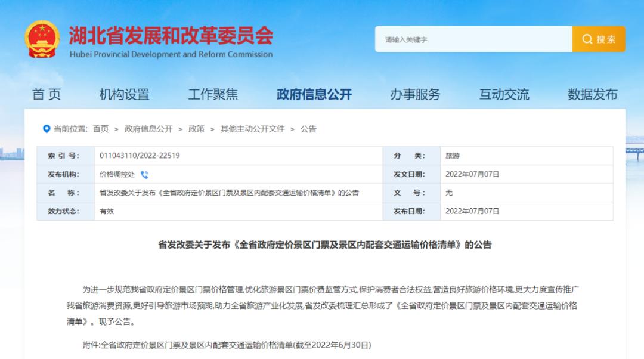The width and height of the screenshot is (644, 359).
Task: Click the 有效 status value
Action: click(106, 211)
